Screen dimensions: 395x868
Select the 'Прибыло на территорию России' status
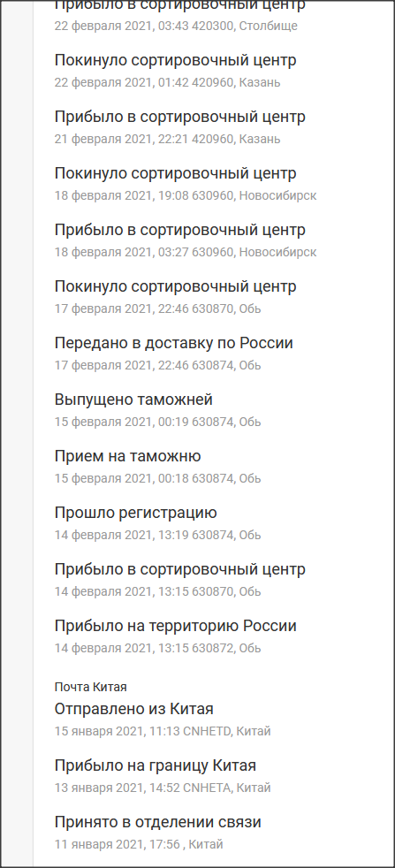tap(175, 626)
